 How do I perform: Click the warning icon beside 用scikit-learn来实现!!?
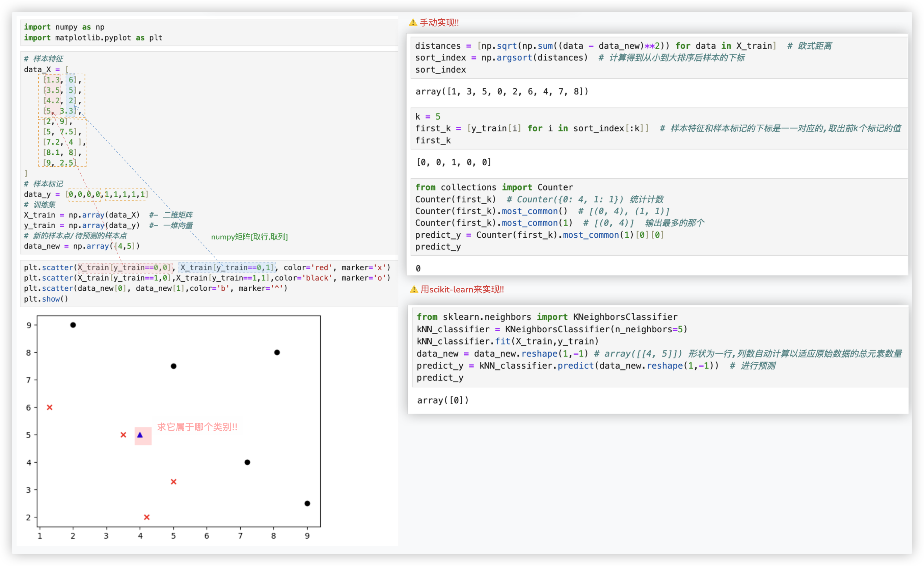pyautogui.click(x=414, y=289)
